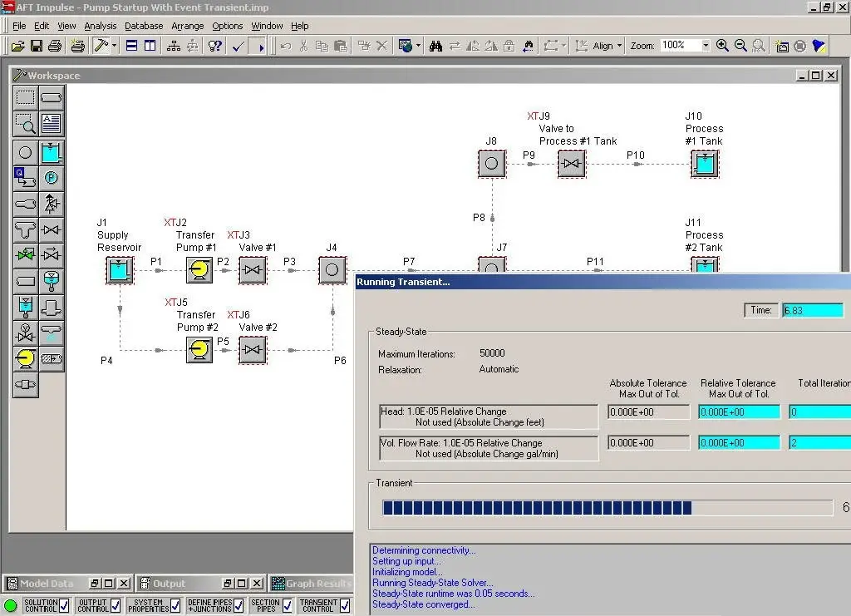Image resolution: width=851 pixels, height=616 pixels.
Task: Open a model file from the toolbar
Action: [18, 46]
